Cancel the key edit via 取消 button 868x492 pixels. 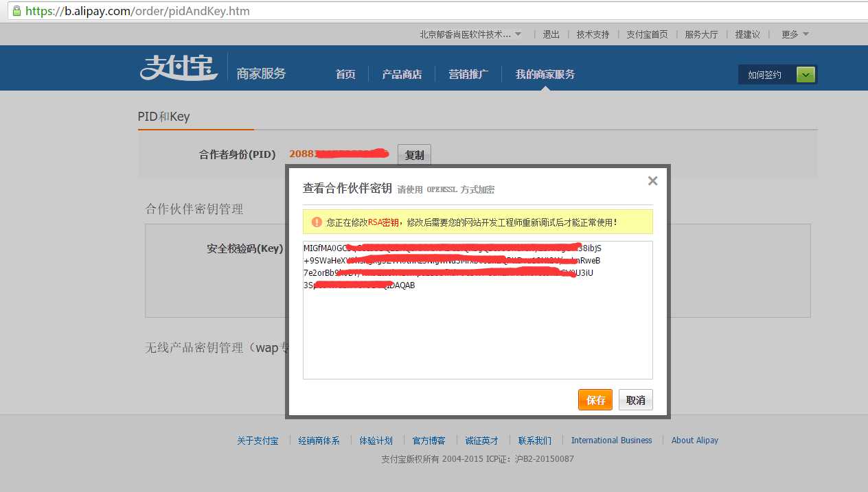coord(635,399)
